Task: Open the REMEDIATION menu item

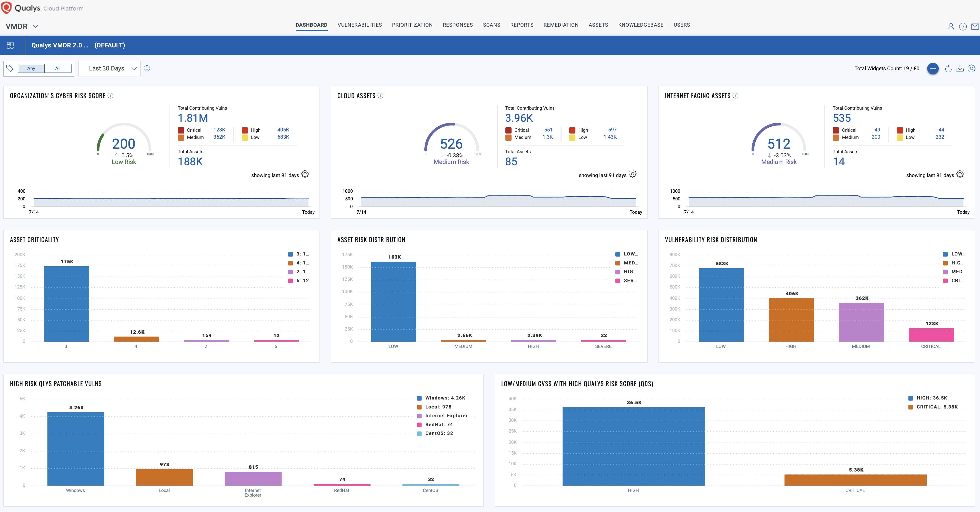Action: [x=561, y=25]
